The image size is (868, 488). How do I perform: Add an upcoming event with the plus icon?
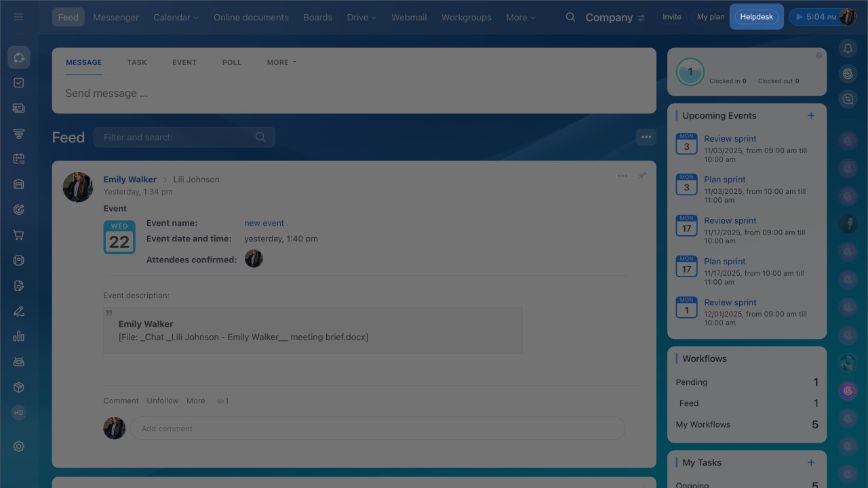(x=811, y=115)
